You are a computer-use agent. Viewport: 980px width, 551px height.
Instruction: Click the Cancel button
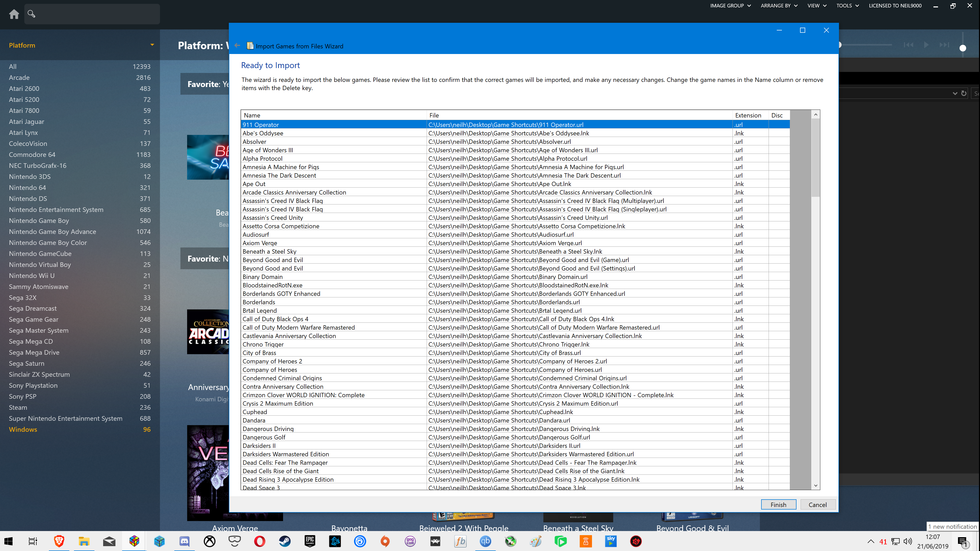(817, 505)
